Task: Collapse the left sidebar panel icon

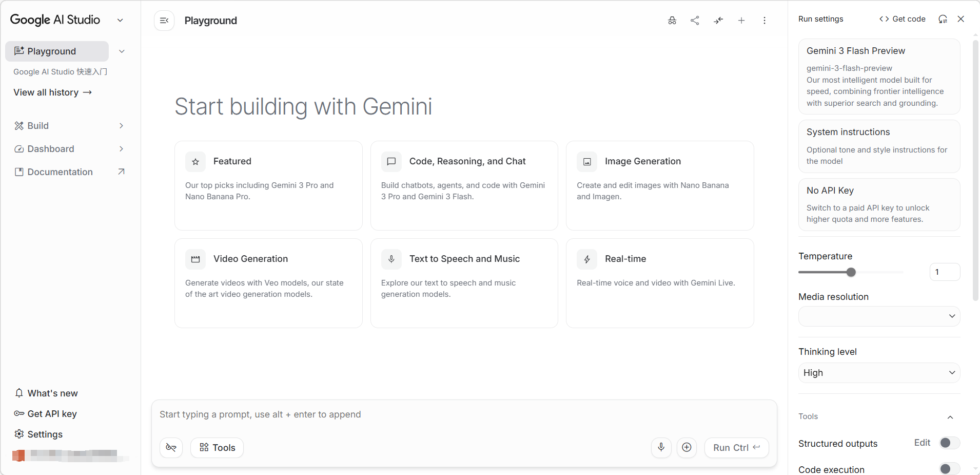Action: (x=164, y=21)
